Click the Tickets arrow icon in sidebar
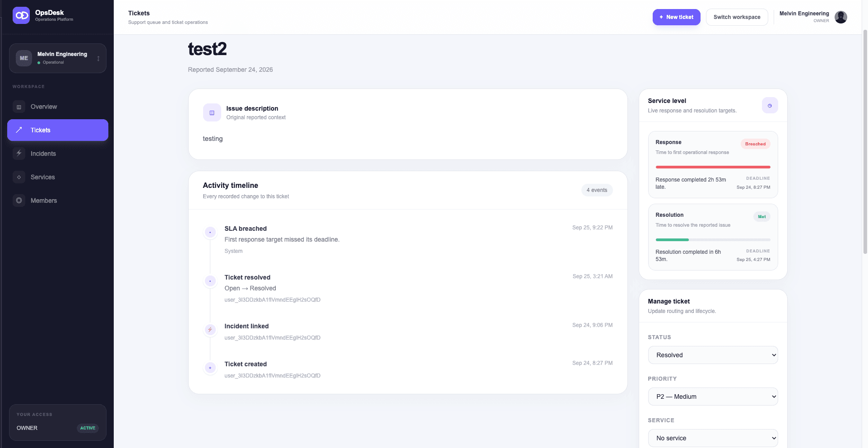Viewport: 868px width, 448px height. point(19,130)
